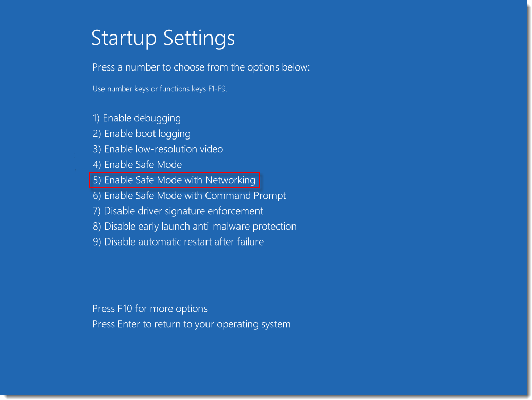Click Press F10 for more options
The image size is (532, 400).
[x=149, y=308]
